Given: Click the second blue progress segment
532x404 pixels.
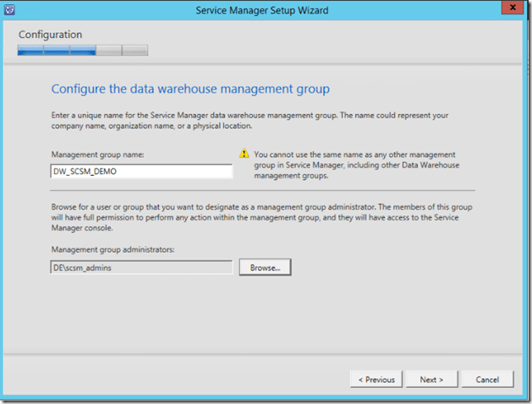Looking at the screenshot, I should [x=57, y=51].
